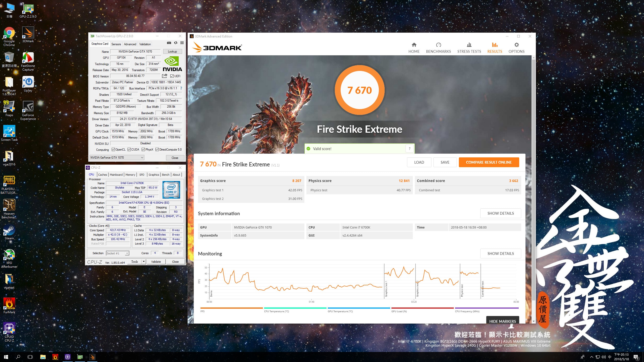Open Task View on the taskbar

[x=30, y=357]
